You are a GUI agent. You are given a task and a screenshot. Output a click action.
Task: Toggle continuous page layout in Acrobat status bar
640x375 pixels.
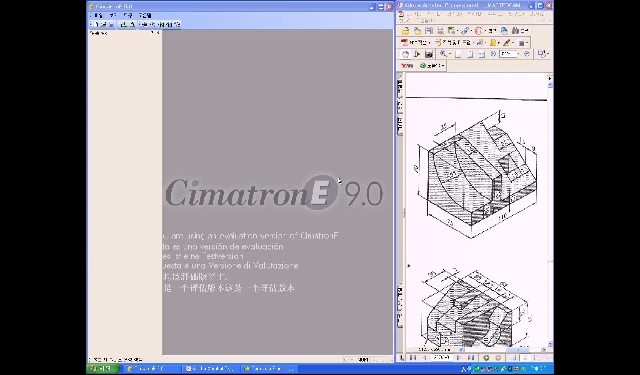(525, 358)
